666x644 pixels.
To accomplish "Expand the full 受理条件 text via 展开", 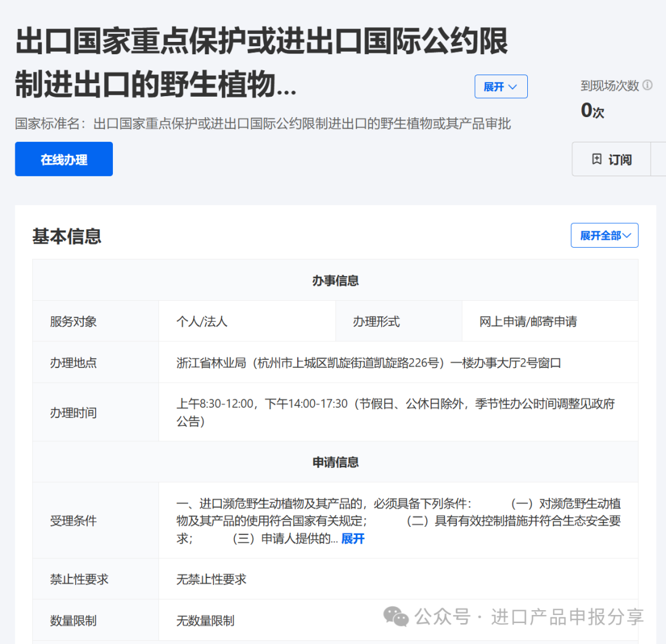I will coord(352,539).
